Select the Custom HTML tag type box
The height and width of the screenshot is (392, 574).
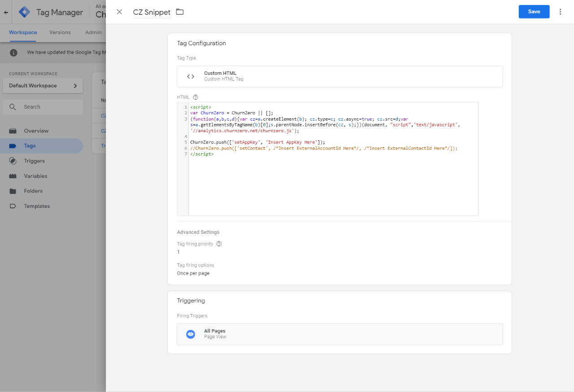pos(339,76)
